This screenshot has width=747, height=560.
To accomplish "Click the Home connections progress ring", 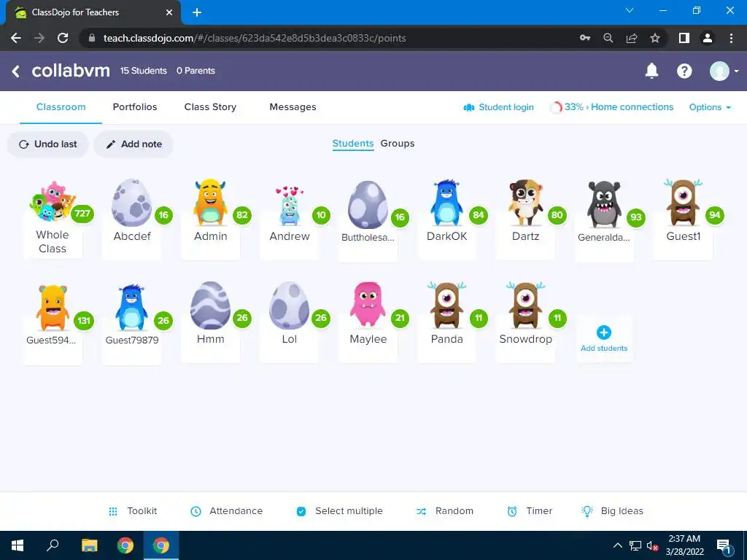I will click(x=555, y=107).
